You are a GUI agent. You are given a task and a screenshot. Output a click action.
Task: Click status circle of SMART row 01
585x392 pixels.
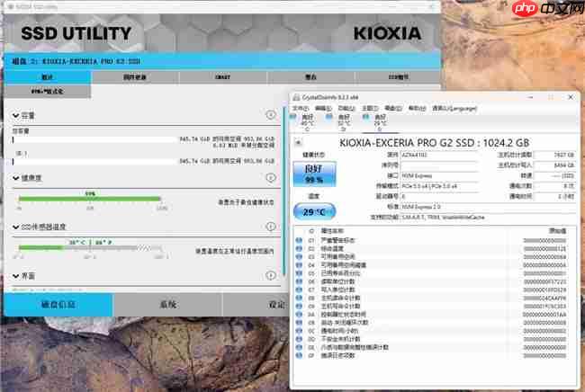point(299,240)
